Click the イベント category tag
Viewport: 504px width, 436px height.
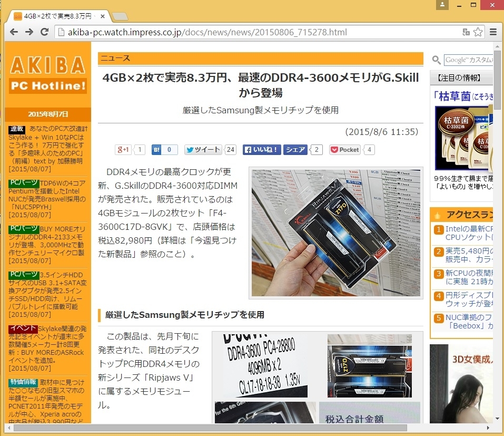tap(23, 328)
